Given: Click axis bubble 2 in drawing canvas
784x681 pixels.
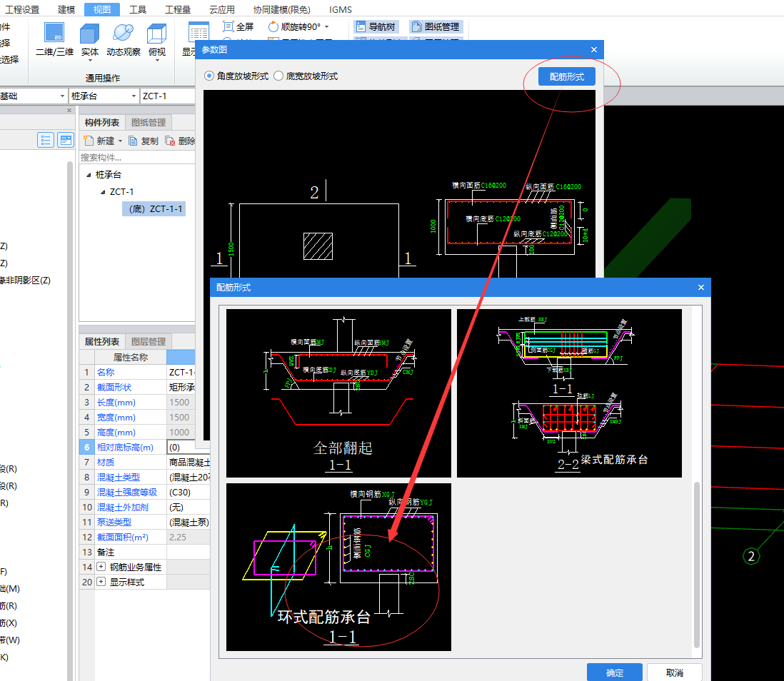Looking at the screenshot, I should 750,556.
